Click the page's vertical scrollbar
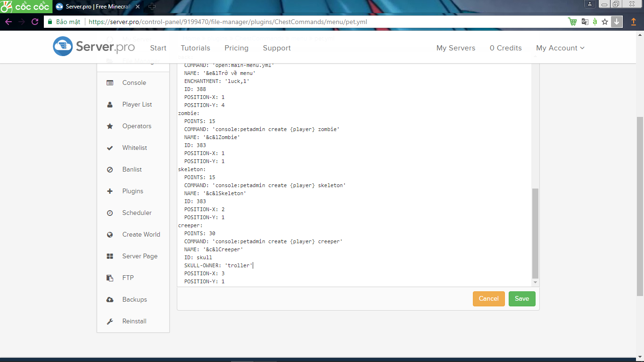The image size is (644, 362). pos(640,206)
